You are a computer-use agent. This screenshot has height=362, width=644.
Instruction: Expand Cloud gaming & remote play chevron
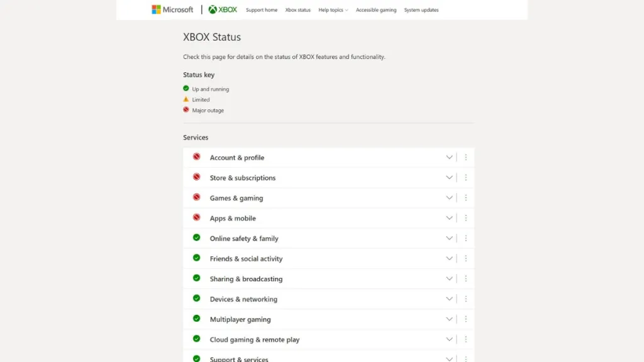coord(449,339)
